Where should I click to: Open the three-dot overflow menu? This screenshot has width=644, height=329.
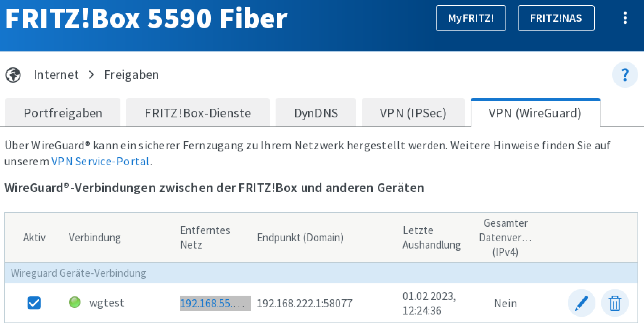pyautogui.click(x=625, y=18)
